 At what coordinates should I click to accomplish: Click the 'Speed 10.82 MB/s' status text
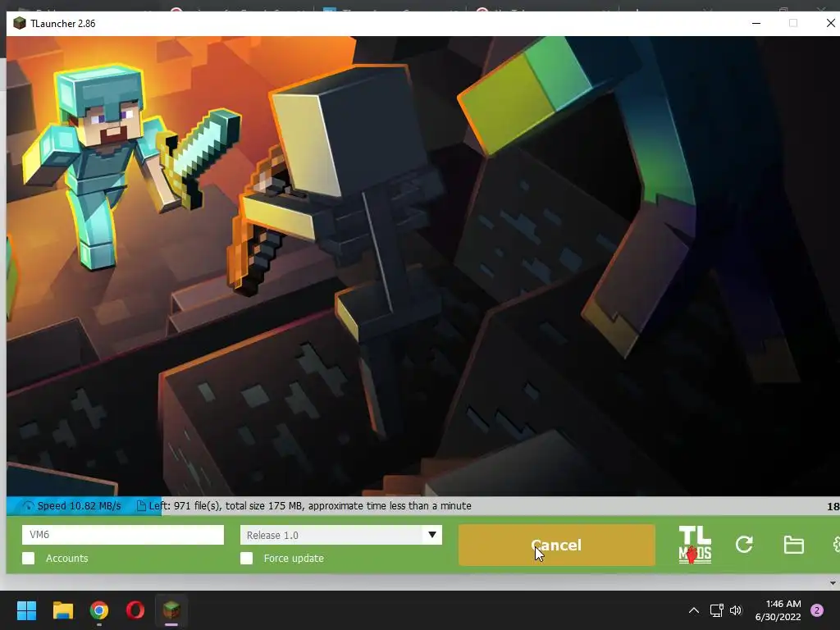(80, 505)
